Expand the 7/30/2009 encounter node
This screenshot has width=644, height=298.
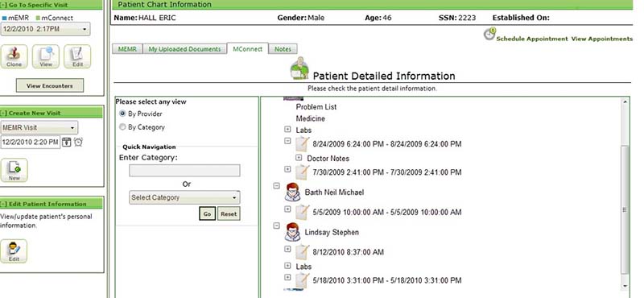[287, 169]
